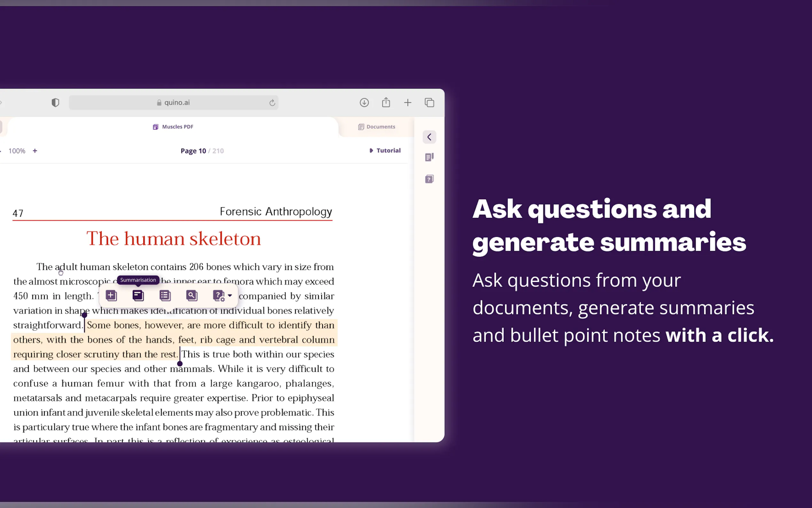Click the add note plus icon
Viewport: 812px width, 508px height.
111,296
